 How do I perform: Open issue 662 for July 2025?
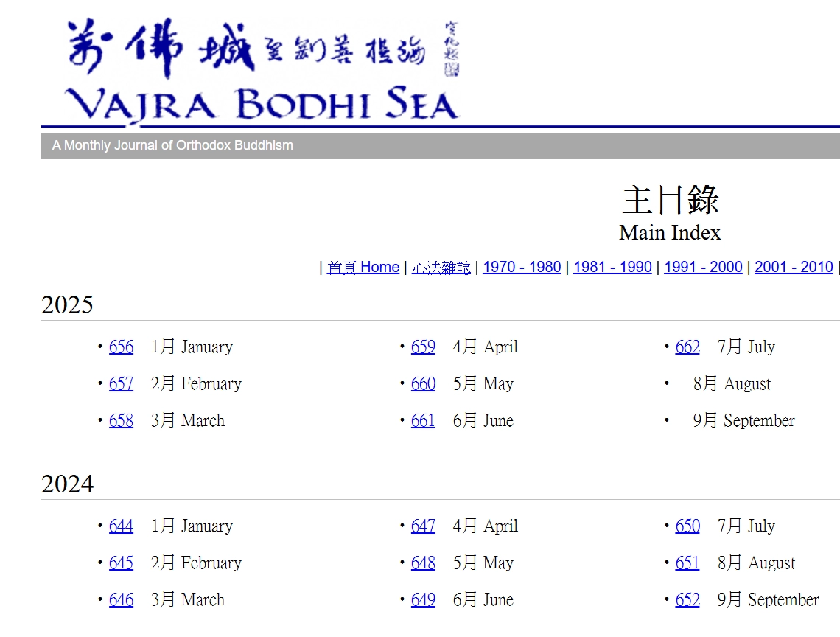[x=687, y=347]
